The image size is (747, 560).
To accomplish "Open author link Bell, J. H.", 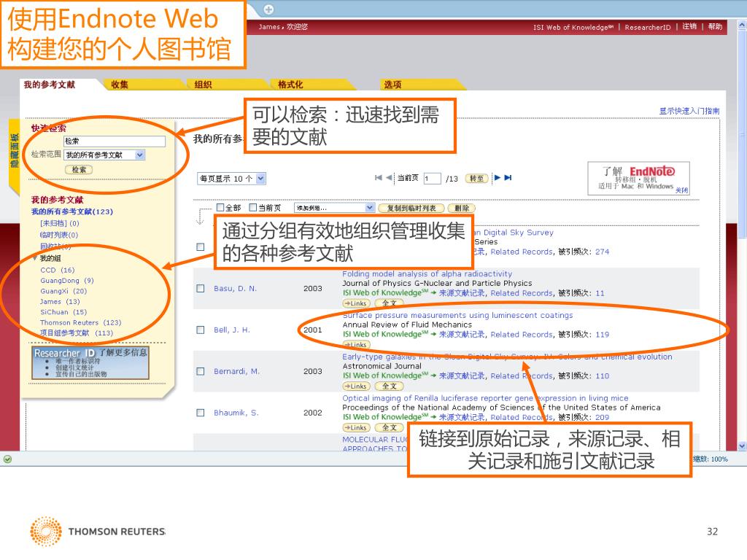I will click(232, 330).
